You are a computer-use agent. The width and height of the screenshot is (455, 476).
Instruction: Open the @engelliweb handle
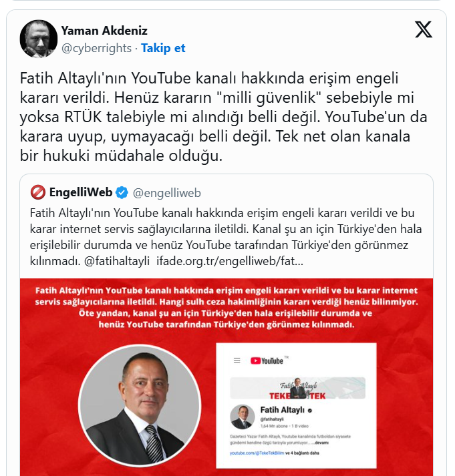167,193
